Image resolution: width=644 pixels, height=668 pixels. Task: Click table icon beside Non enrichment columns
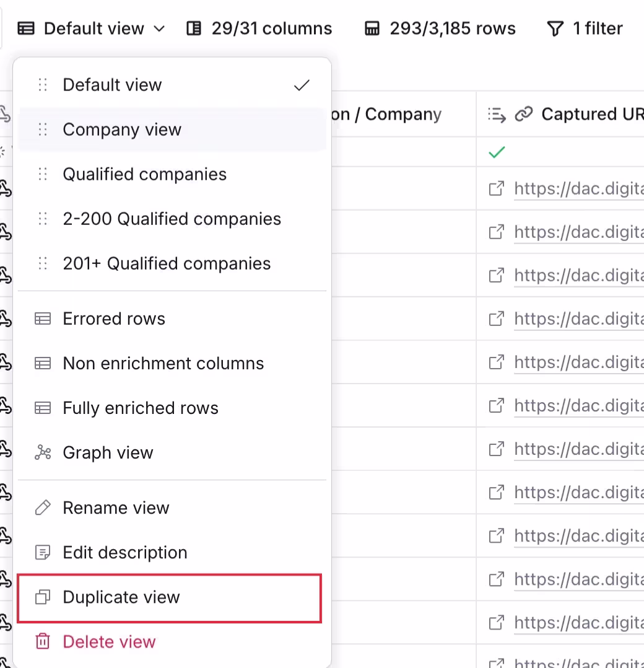[x=43, y=363]
